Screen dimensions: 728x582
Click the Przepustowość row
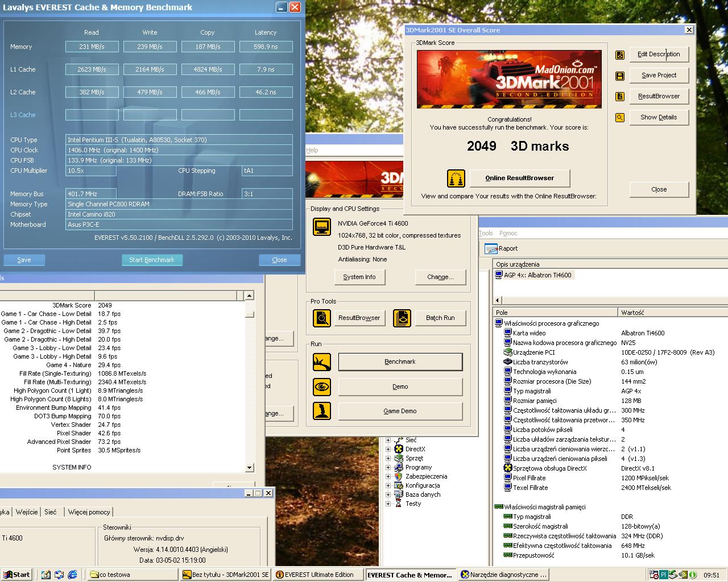coord(610,555)
